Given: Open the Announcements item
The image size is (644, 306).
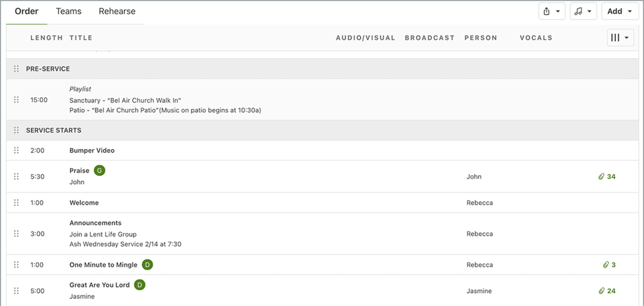Looking at the screenshot, I should click(95, 223).
